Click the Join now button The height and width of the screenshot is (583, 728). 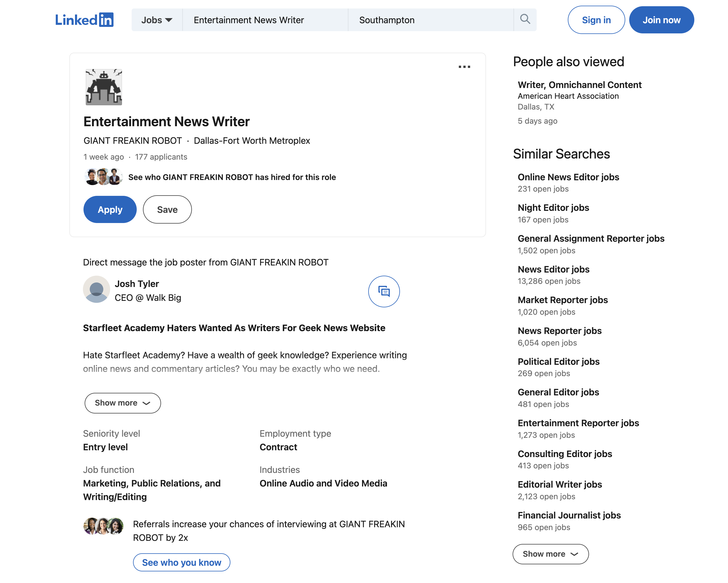point(661,20)
